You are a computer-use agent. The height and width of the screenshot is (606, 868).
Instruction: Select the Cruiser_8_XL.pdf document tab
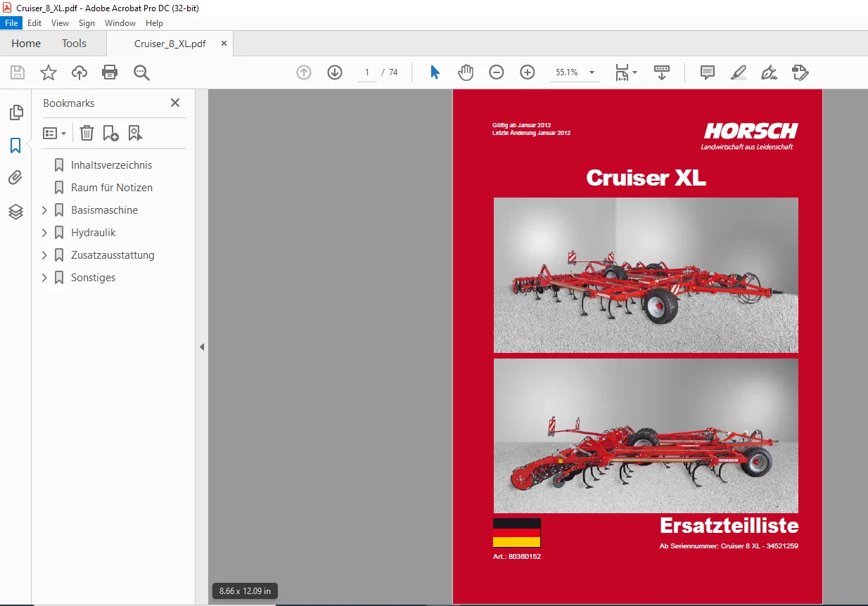pos(170,44)
